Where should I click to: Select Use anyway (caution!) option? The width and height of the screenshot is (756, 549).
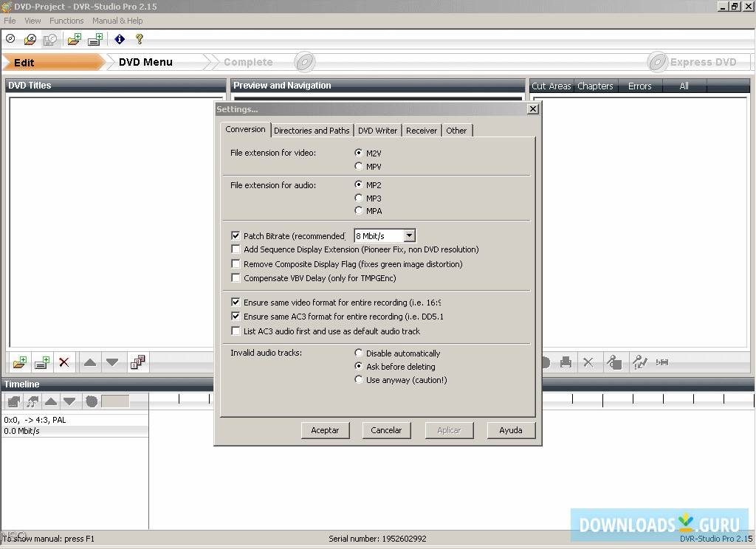pos(359,380)
